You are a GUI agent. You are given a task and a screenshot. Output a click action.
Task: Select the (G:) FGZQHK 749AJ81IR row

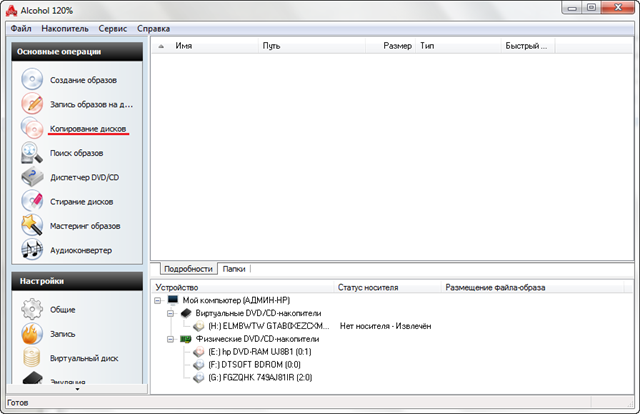point(260,378)
